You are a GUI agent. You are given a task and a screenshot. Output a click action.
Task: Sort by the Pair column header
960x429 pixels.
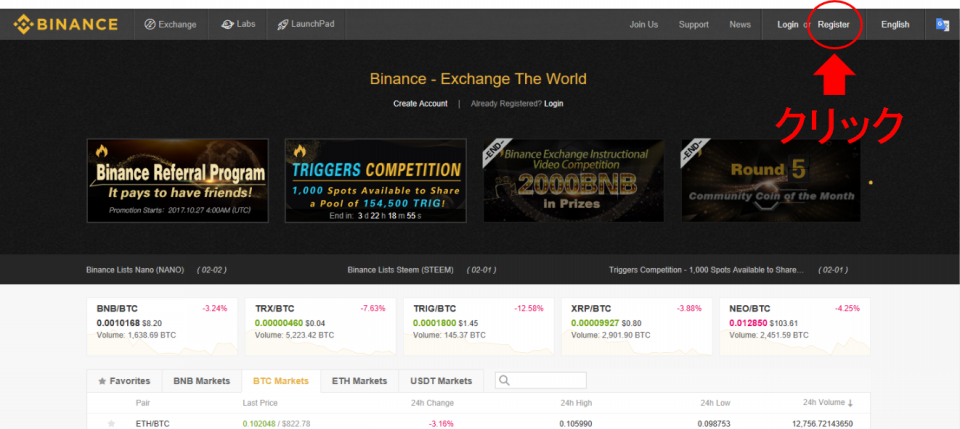[143, 403]
